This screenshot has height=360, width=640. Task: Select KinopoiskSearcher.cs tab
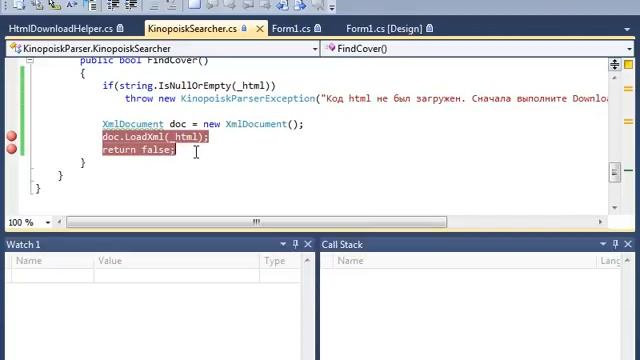[192, 29]
